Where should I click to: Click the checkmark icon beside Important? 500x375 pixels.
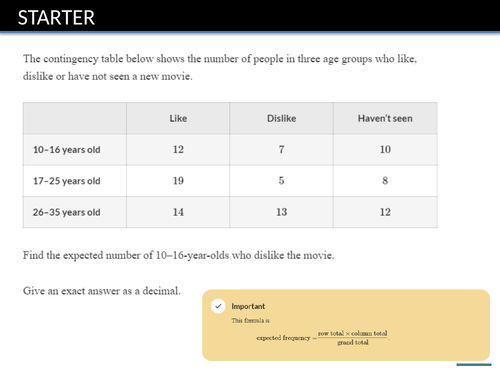pos(218,306)
